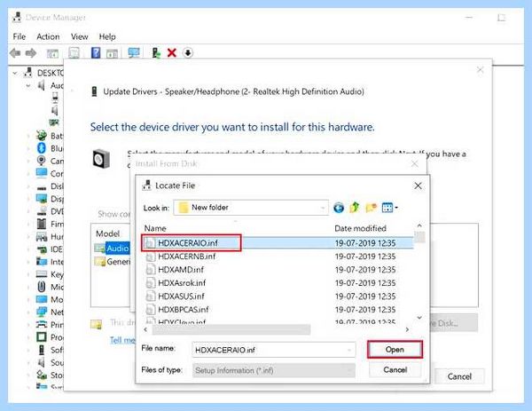Select HDXASUS.inf in the file list
Image resolution: width=532 pixels, height=411 pixels.
(278, 296)
